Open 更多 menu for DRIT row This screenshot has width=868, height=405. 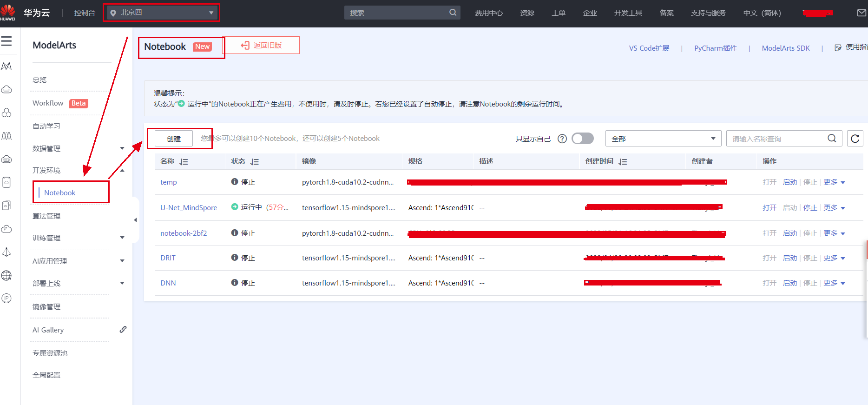coord(834,258)
